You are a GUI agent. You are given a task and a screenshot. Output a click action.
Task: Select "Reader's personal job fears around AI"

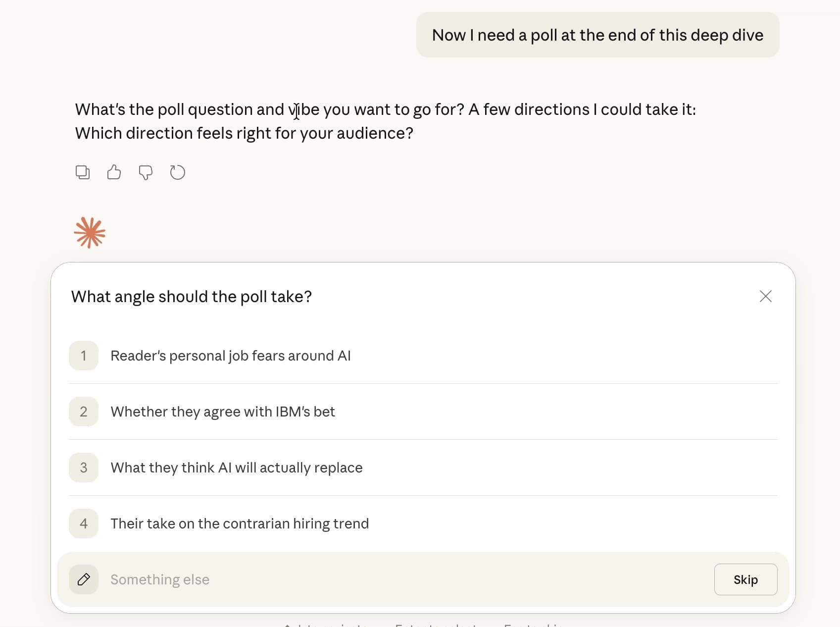[x=231, y=356]
